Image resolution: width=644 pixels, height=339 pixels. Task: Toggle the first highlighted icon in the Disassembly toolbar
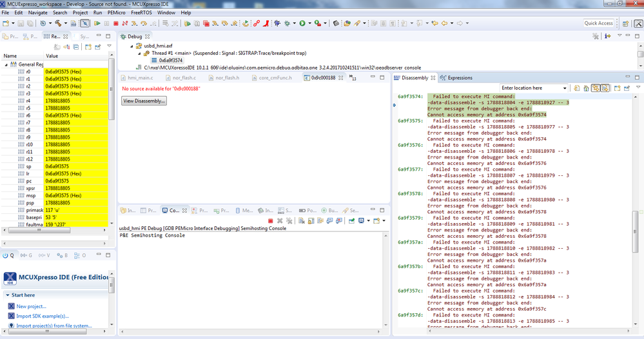[x=596, y=88]
